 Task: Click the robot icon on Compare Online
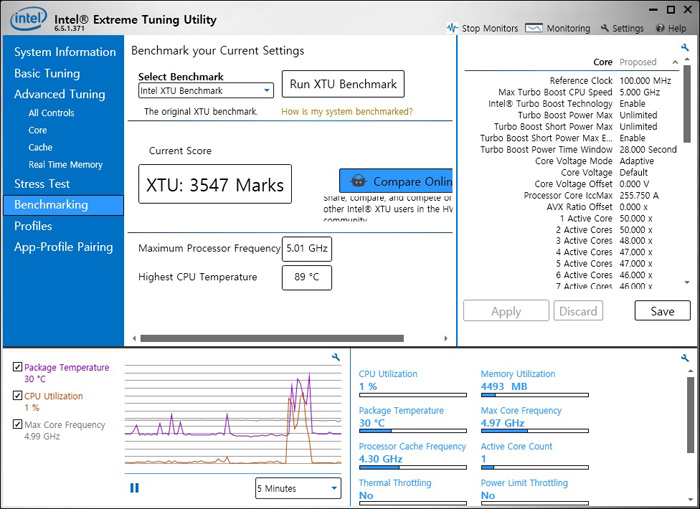358,181
